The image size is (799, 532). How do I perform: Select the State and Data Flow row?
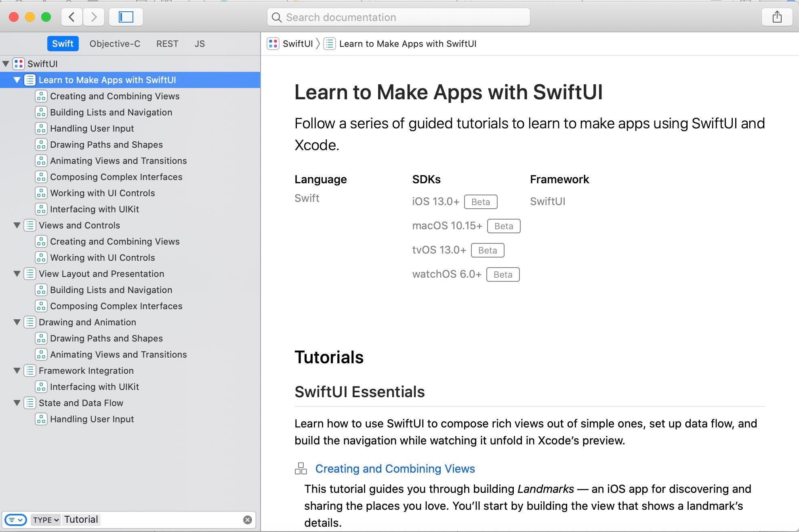click(x=130, y=403)
